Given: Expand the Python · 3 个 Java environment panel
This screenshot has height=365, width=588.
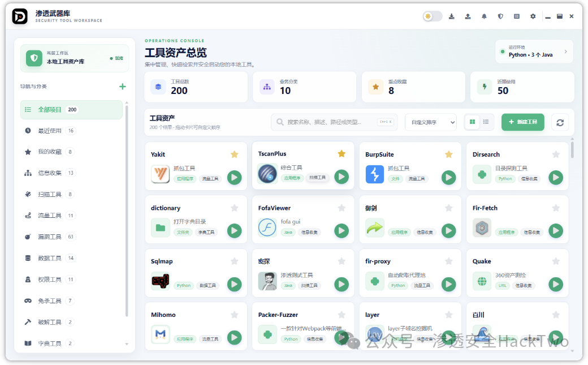Looking at the screenshot, I should (534, 51).
